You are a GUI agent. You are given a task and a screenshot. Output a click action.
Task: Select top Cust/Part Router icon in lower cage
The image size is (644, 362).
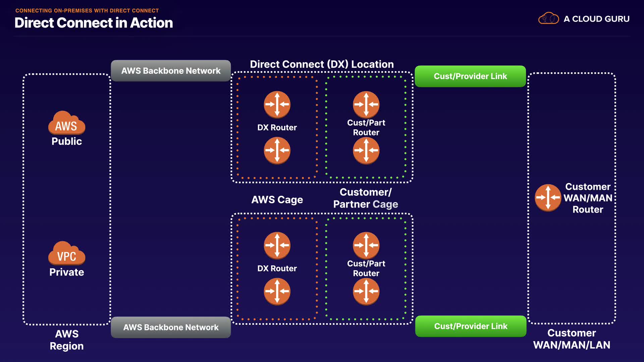pyautogui.click(x=366, y=245)
